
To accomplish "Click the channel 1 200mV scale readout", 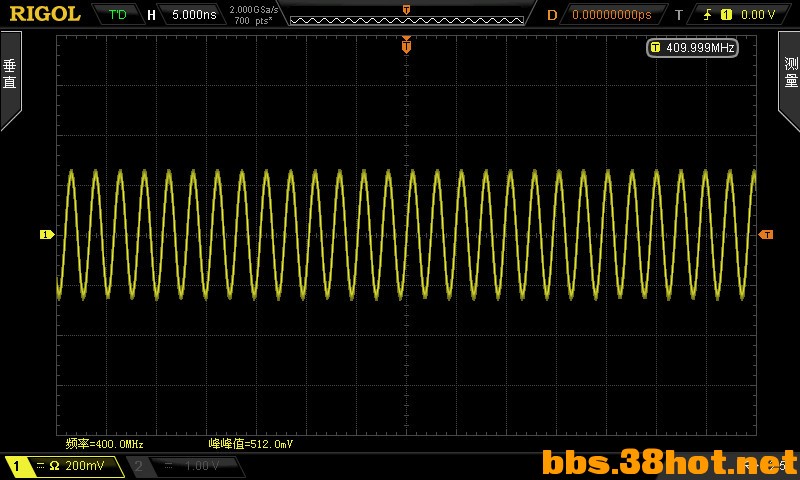I will [85, 465].
